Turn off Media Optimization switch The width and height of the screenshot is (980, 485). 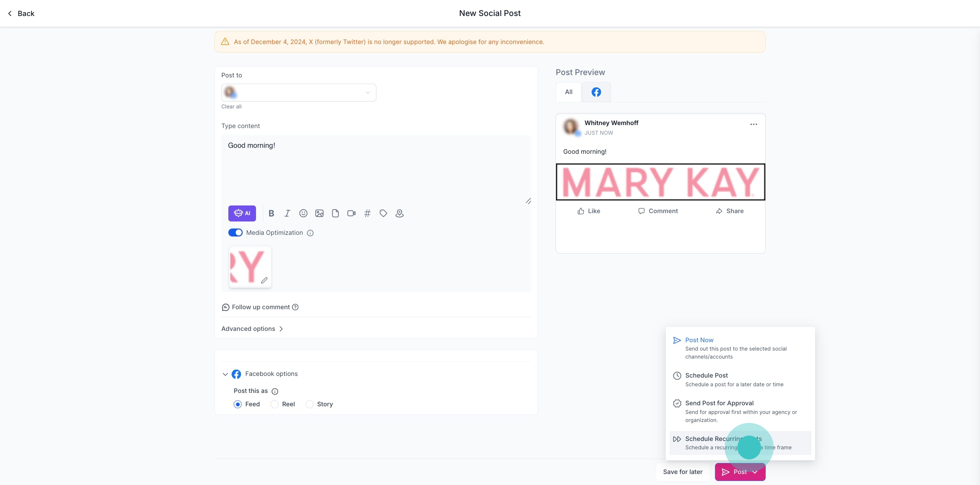235,232
